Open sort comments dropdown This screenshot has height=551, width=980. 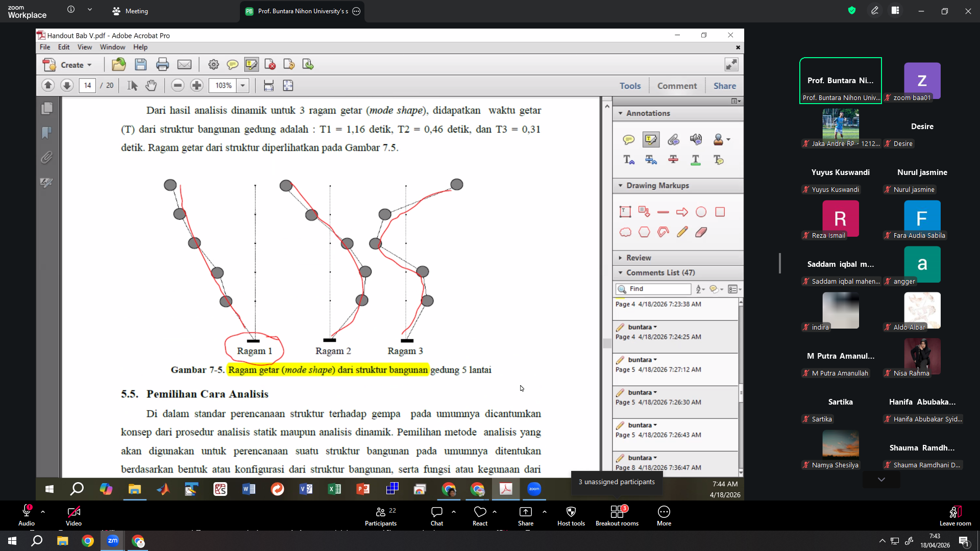(700, 289)
